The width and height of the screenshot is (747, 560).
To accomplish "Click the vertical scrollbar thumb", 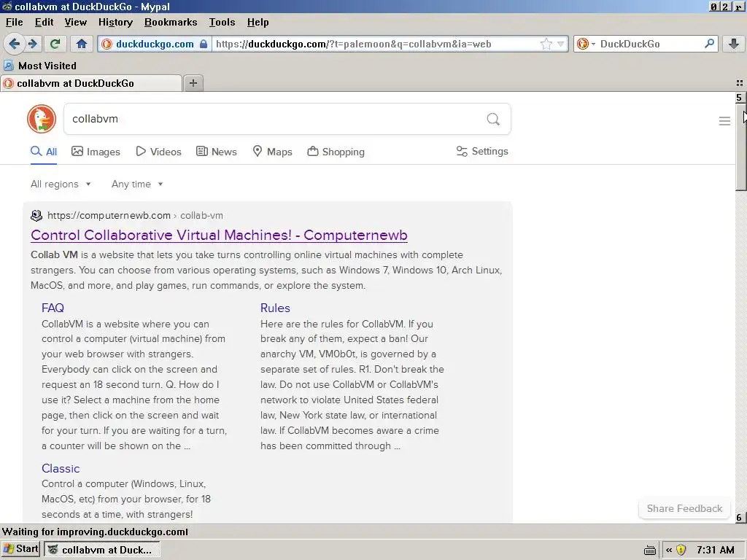I will coord(741,147).
